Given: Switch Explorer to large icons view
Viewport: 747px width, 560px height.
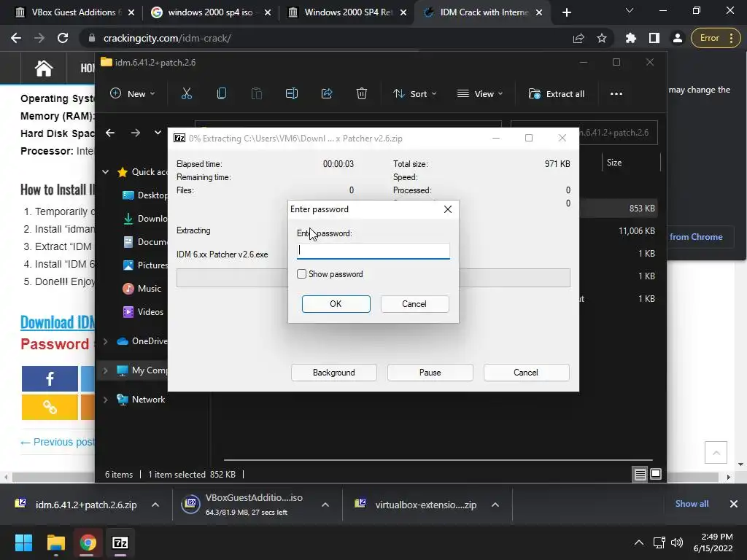Looking at the screenshot, I should point(656,474).
